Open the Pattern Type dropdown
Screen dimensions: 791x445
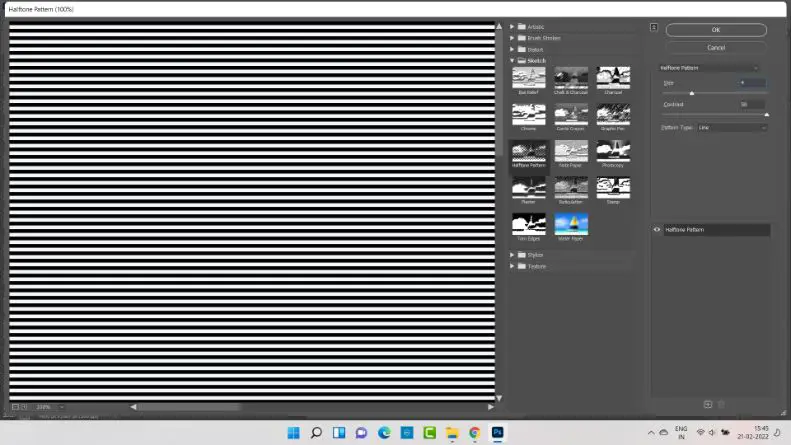click(732, 128)
